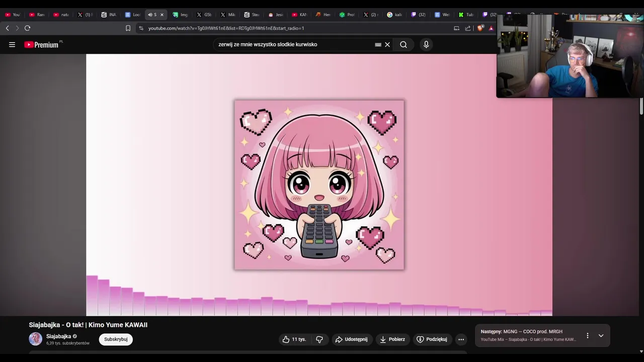Switch to the 'Img' tab
Viewport: 644px width, 362px height.
[x=180, y=15]
